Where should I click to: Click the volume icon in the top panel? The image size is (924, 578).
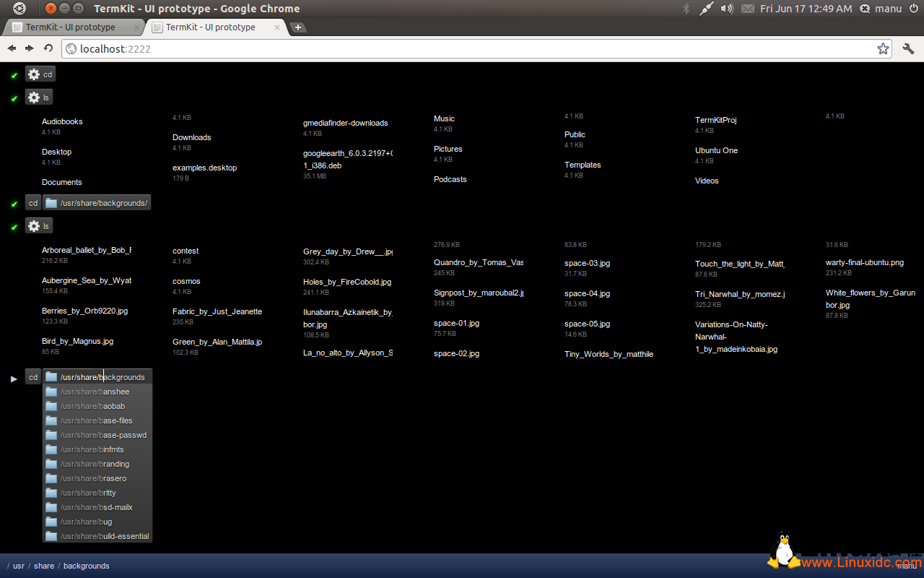click(727, 9)
